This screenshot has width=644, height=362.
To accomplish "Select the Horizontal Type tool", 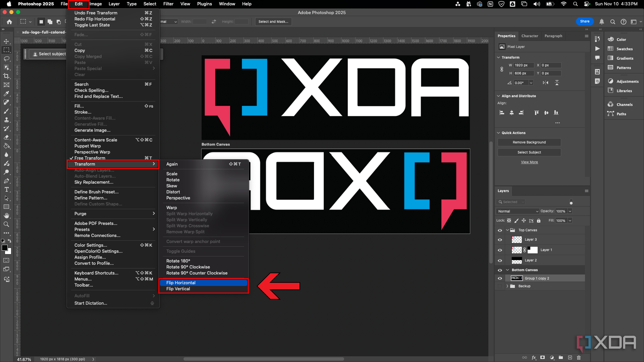I will (x=6, y=189).
